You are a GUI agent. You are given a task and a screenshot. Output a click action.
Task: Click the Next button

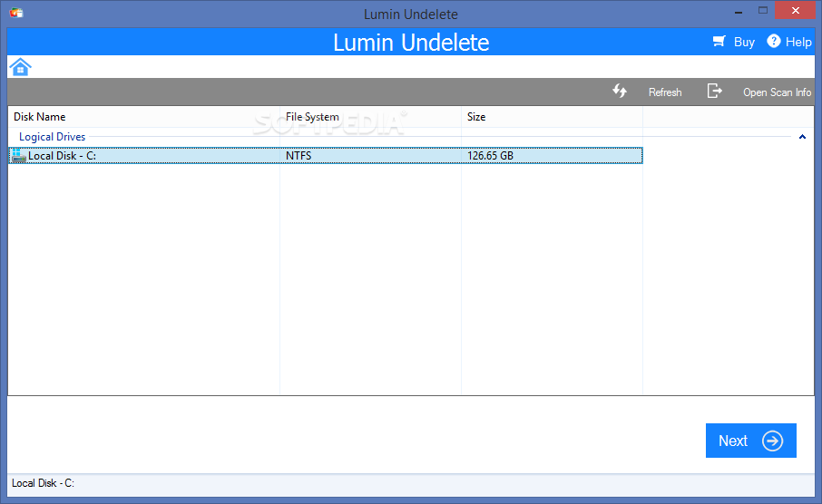(750, 441)
